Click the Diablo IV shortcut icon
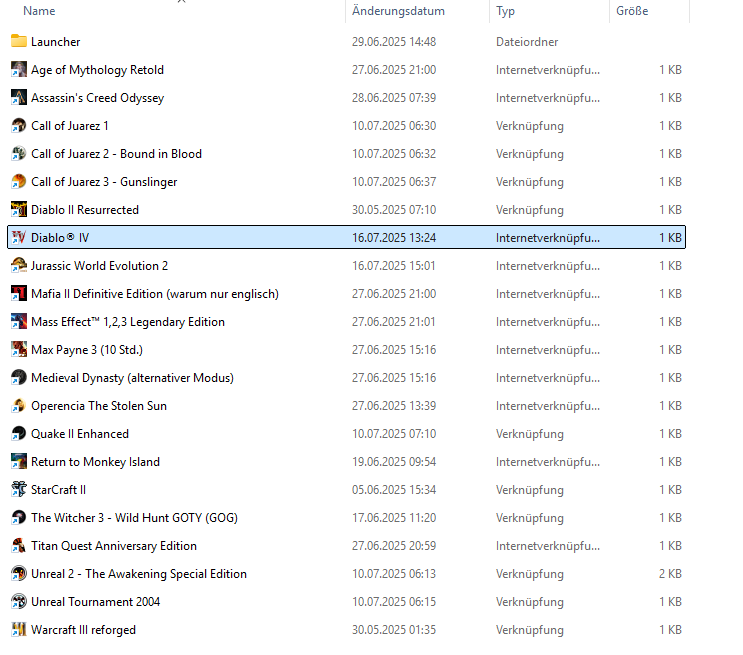This screenshot has width=743, height=655. point(18,237)
